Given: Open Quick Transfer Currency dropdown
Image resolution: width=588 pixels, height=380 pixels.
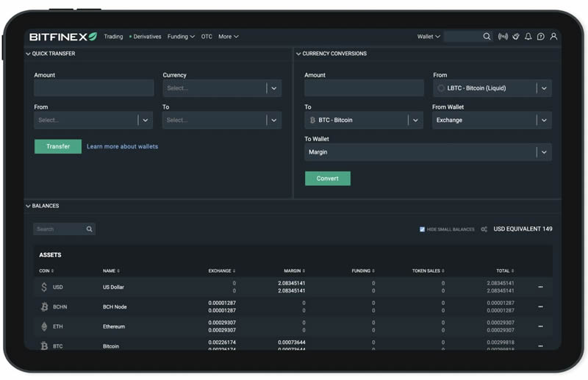Looking at the screenshot, I should (222, 88).
